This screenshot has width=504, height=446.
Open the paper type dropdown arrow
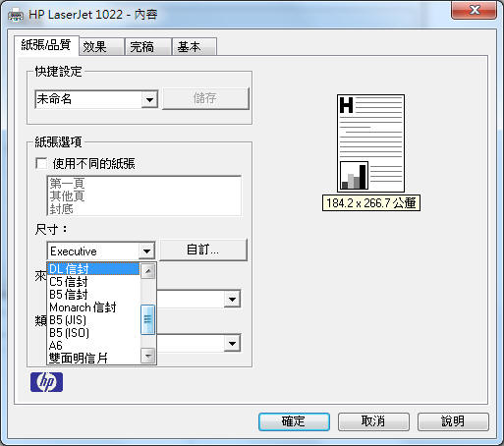click(x=232, y=343)
